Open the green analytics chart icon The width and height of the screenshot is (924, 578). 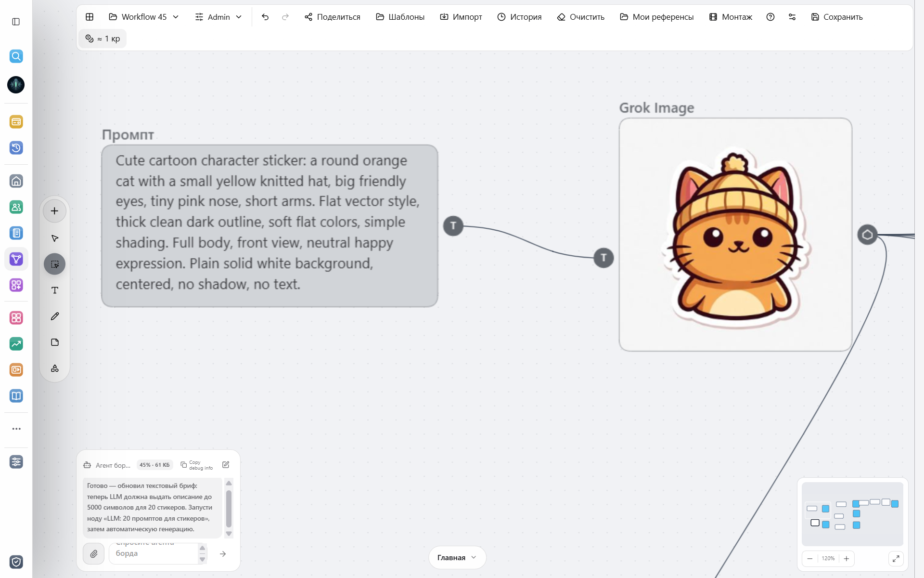coord(16,344)
